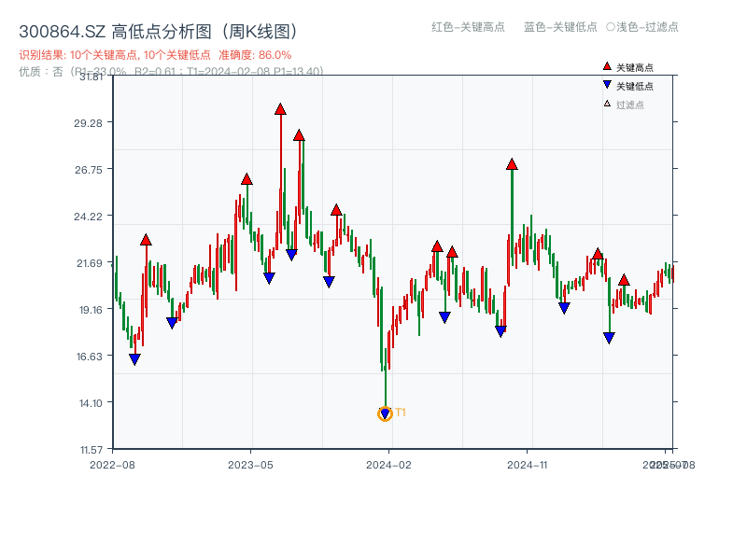Click the blue down-triangle near 2024-02 lows
747x560 pixels.
pyautogui.click(x=385, y=412)
